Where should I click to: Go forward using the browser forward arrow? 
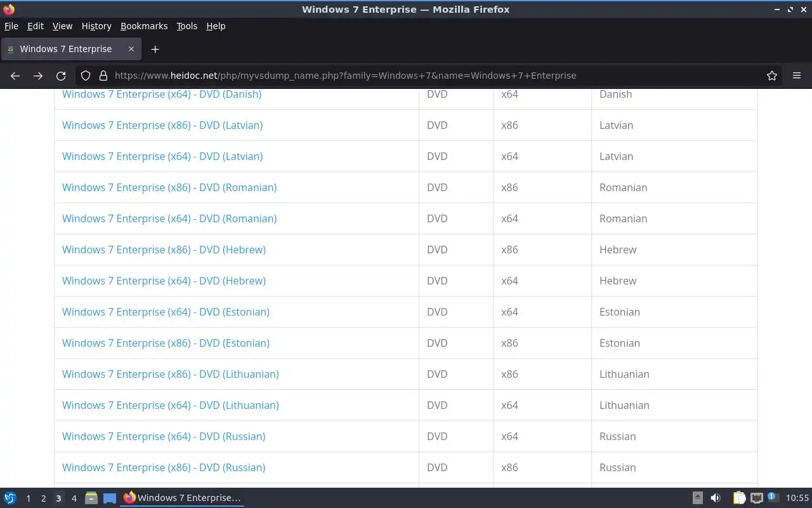(38, 76)
